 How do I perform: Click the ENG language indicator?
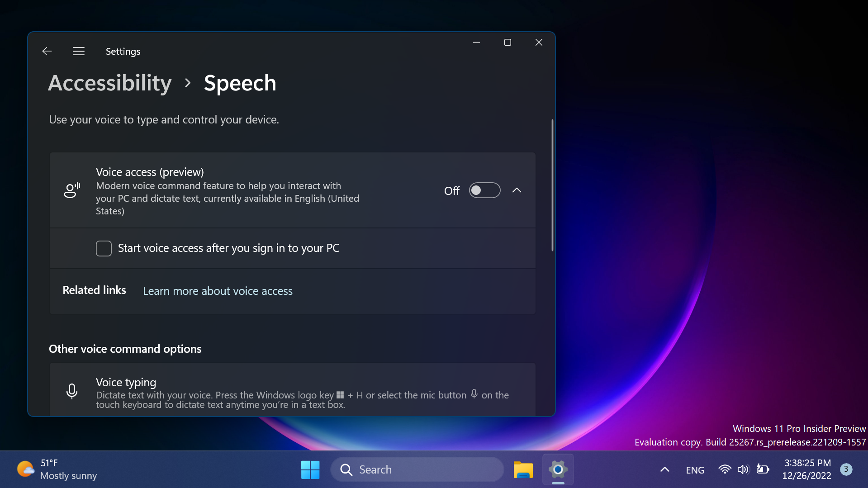point(694,469)
